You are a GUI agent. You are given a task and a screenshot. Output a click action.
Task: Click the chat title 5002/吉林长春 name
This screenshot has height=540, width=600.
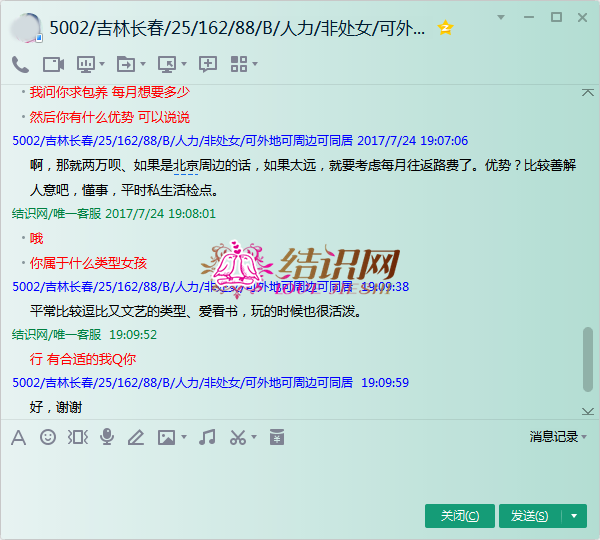(x=237, y=28)
